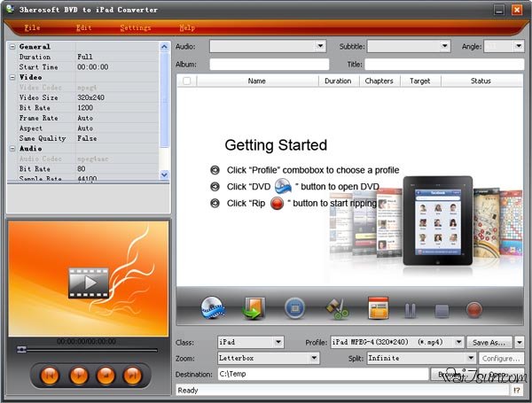Click the status bar help icon
The height and width of the screenshot is (403, 532).
517,390
